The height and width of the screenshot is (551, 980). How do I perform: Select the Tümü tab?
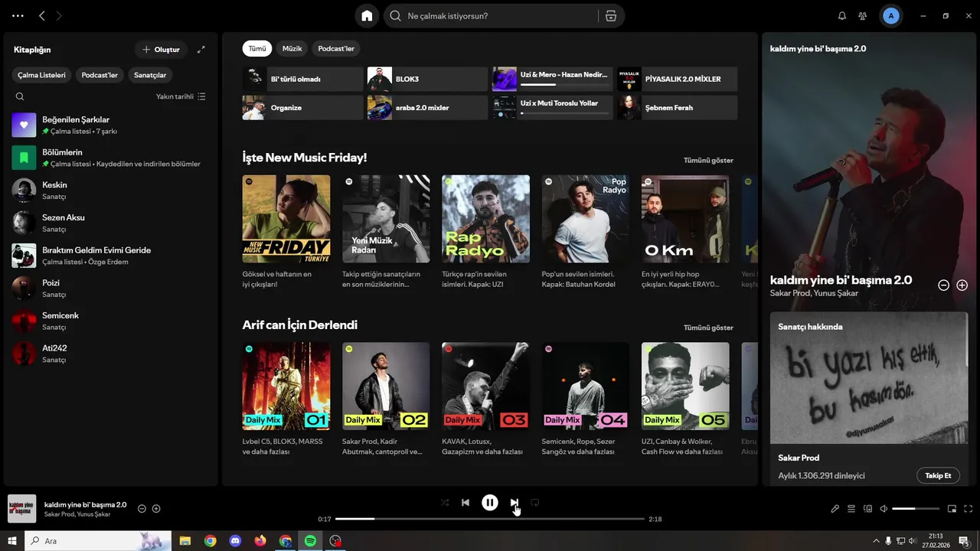(x=257, y=48)
